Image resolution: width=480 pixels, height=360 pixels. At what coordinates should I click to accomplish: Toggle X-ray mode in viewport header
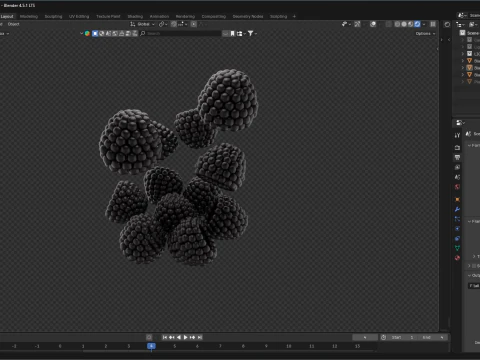click(x=389, y=24)
